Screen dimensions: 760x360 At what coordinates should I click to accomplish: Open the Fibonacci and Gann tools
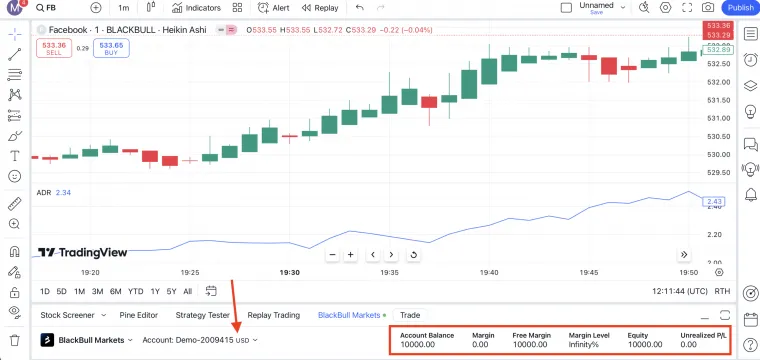(15, 75)
